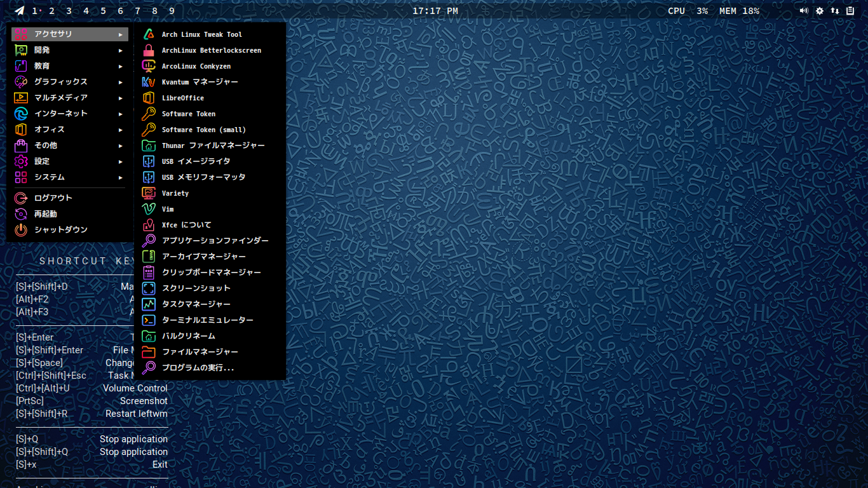Image resolution: width=868 pixels, height=488 pixels.
Task: Click the ターミナルエミュレーター terminal icon
Action: tap(149, 320)
